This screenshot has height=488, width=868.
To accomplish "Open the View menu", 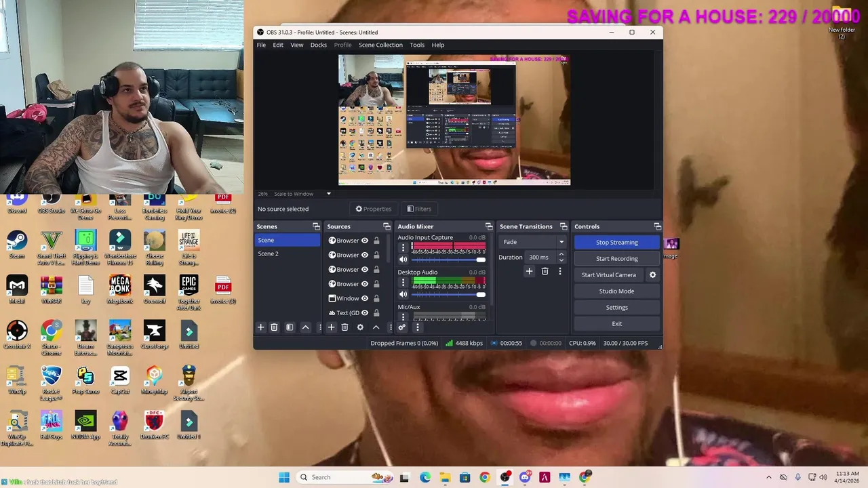I will (297, 45).
